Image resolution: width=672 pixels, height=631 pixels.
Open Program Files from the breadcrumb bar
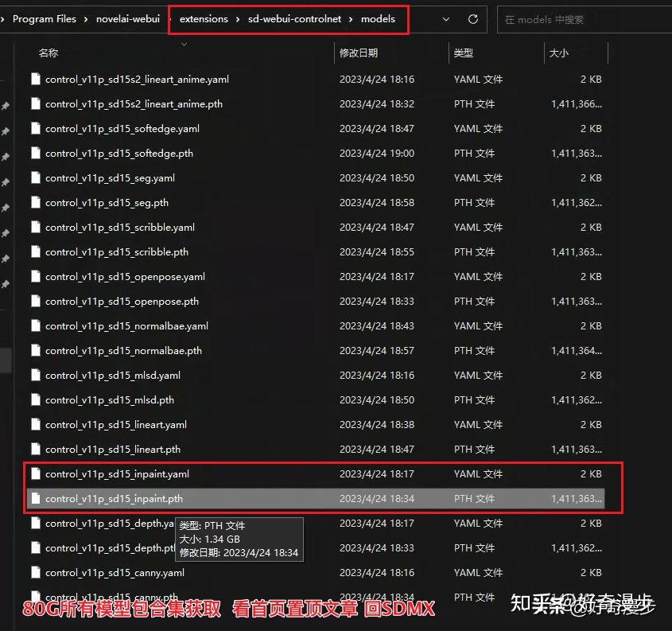pos(44,19)
